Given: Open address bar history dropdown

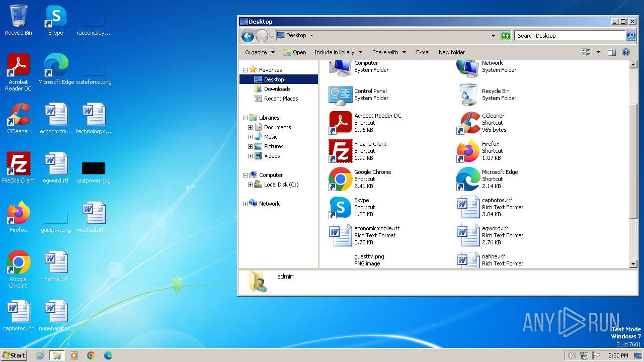Looking at the screenshot, I should pos(493,36).
